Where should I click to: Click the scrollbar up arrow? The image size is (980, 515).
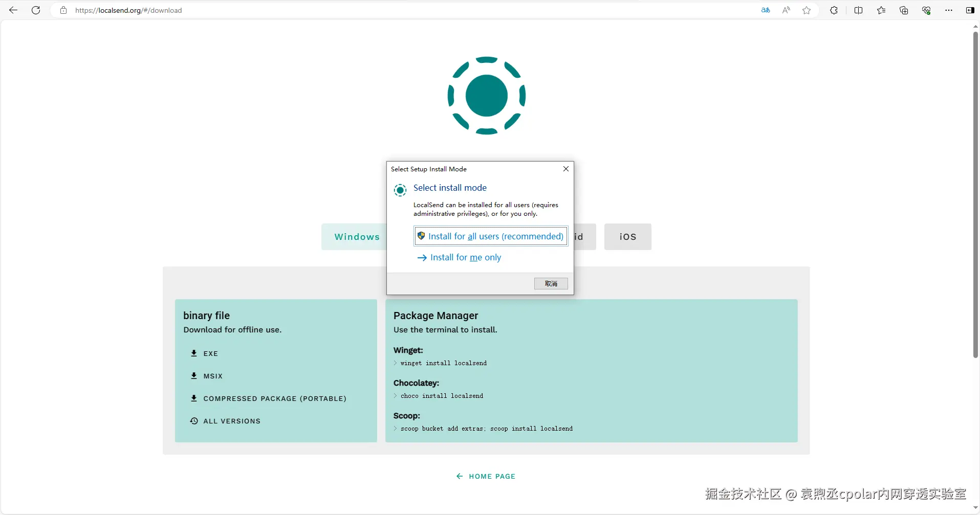point(975,26)
